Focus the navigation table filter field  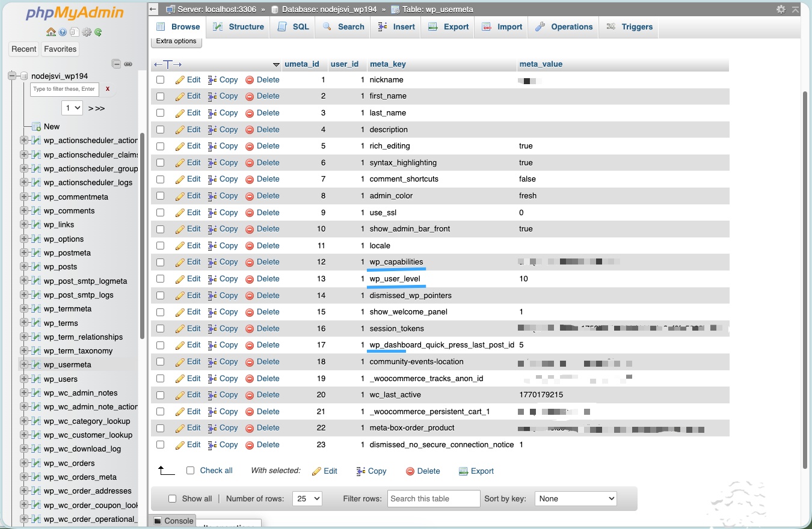click(x=64, y=89)
